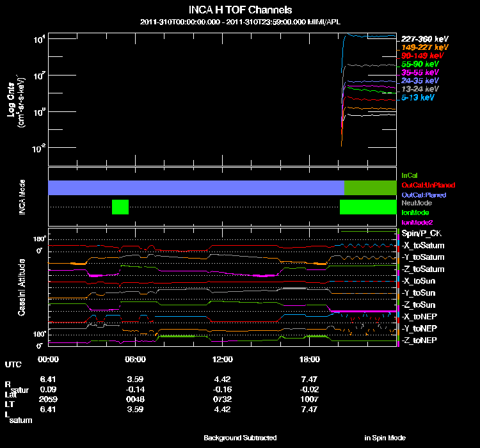
Task: Click the OutCal:UnPlaned legend label
Action: click(x=428, y=185)
